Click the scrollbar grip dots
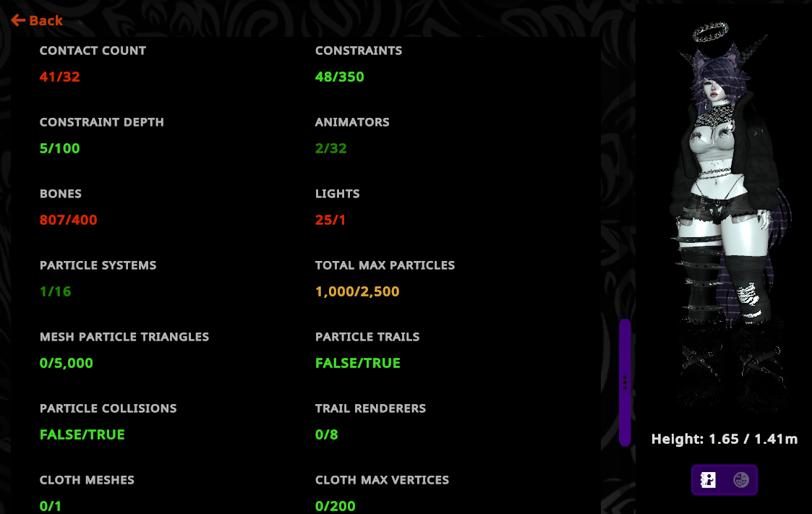This screenshot has height=514, width=812. [625, 382]
